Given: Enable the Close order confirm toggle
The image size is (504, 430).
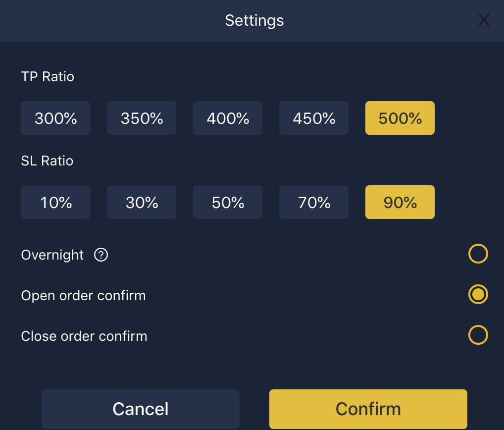Looking at the screenshot, I should [x=478, y=335].
